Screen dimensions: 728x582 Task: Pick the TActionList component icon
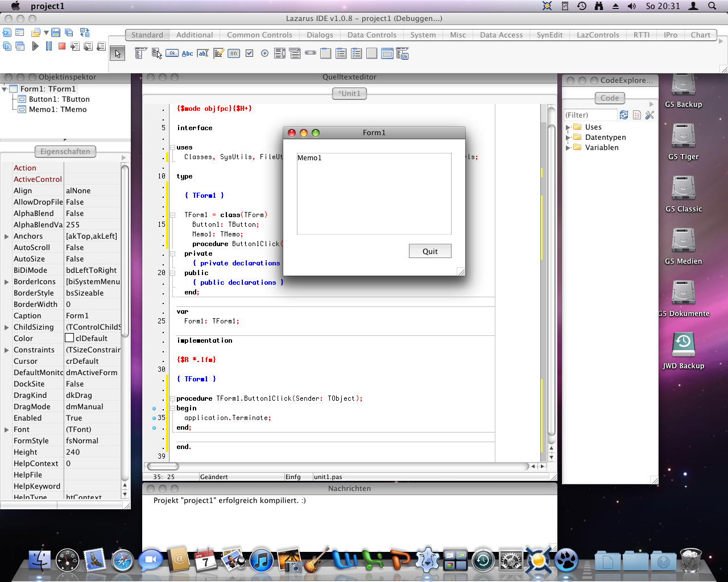coord(403,53)
